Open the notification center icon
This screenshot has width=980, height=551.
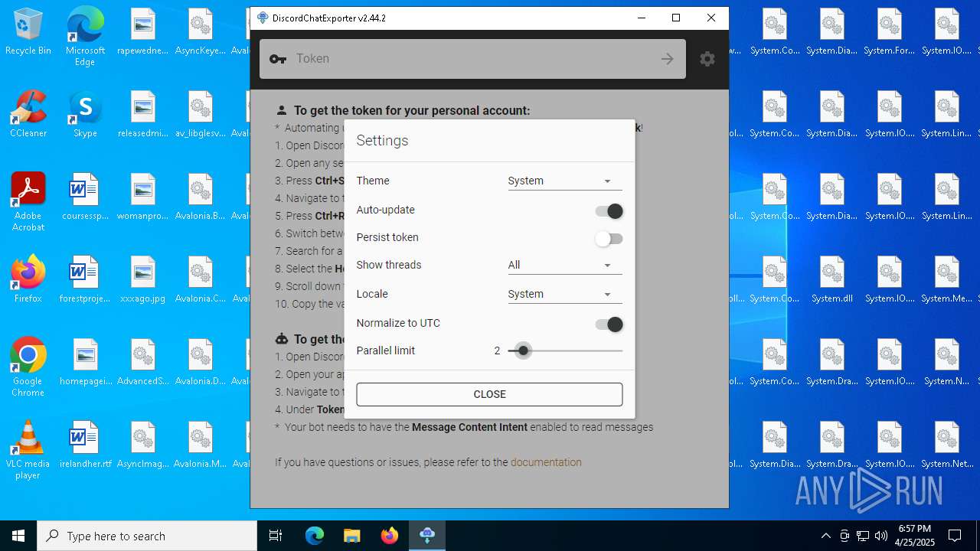tap(955, 536)
